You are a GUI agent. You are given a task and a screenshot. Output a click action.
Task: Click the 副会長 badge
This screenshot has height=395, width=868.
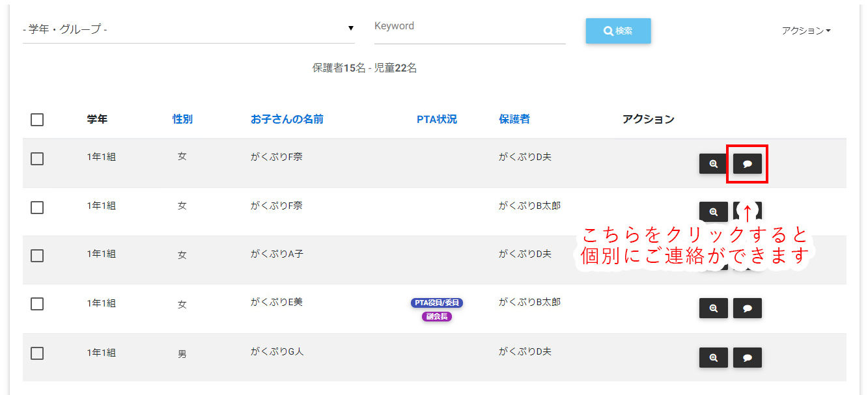click(437, 316)
